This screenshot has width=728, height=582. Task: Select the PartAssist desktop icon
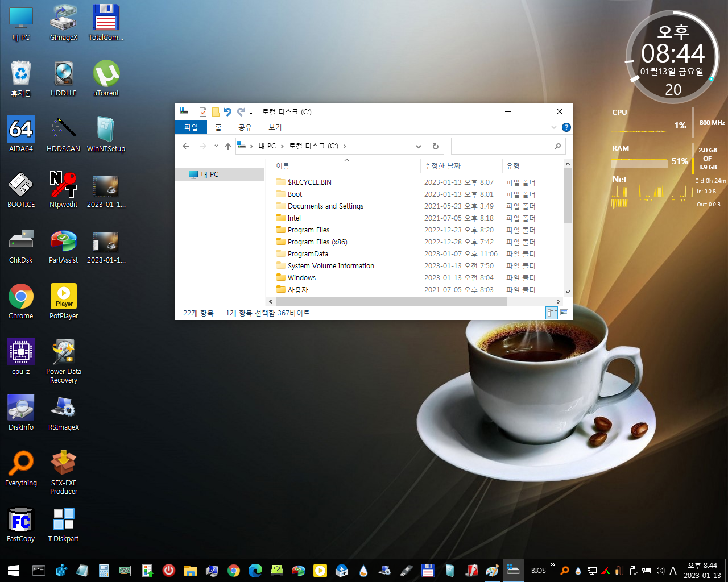64,246
